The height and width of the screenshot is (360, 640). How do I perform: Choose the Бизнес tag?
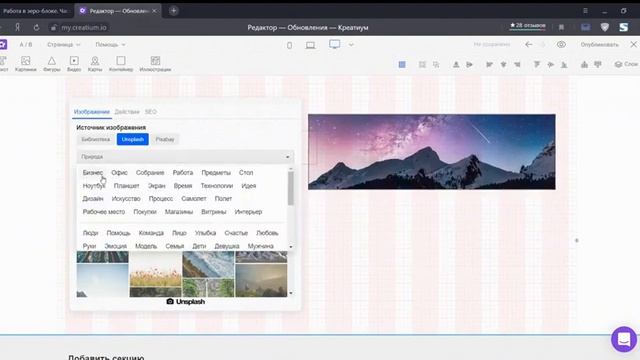[x=93, y=173]
